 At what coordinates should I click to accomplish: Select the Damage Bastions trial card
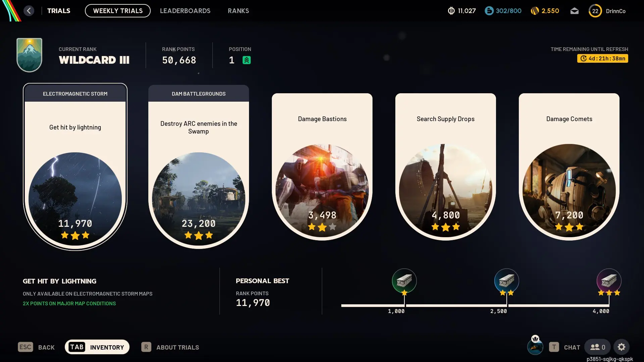point(322,167)
